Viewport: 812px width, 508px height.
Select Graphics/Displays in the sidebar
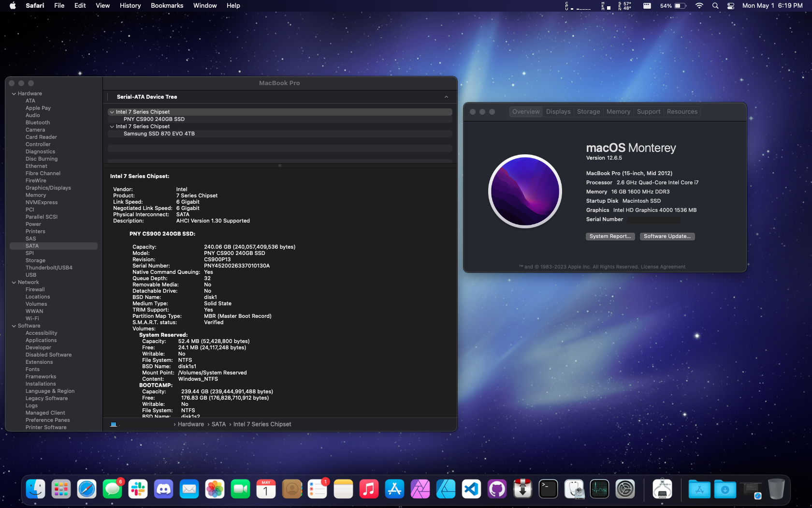pos(48,188)
